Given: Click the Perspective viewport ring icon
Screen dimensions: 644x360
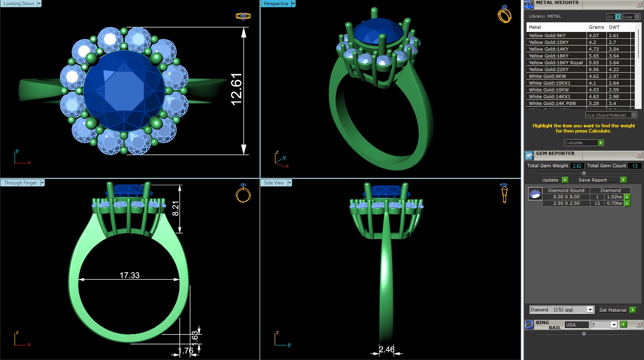Looking at the screenshot, I should click(505, 14).
